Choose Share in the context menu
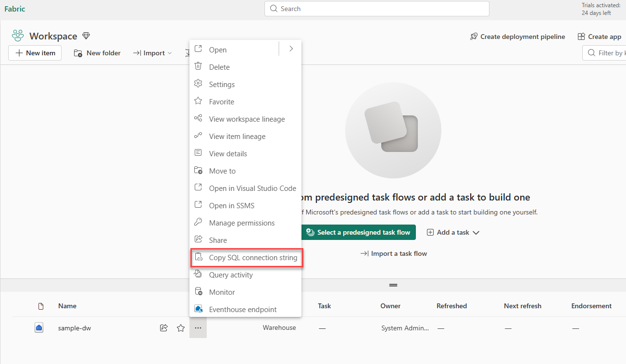The image size is (626, 364). (x=245, y=240)
